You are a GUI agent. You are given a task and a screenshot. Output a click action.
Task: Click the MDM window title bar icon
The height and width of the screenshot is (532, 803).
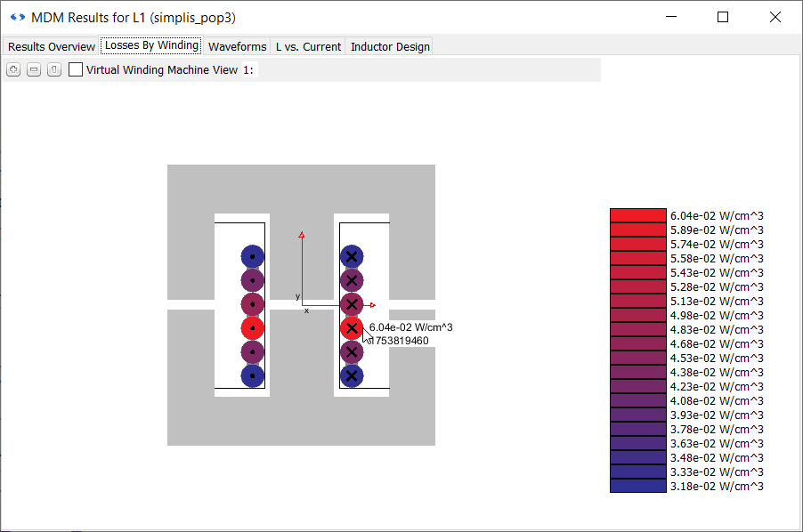17,17
